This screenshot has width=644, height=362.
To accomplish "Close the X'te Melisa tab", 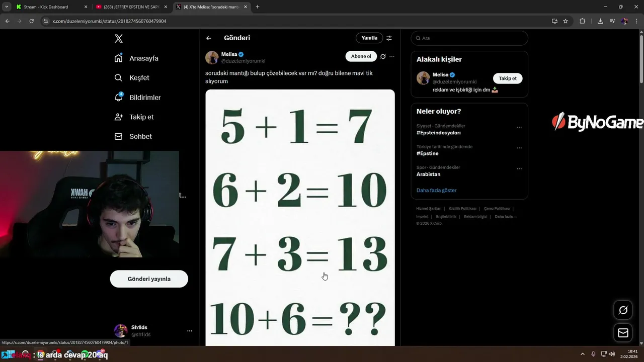I will coord(246,7).
